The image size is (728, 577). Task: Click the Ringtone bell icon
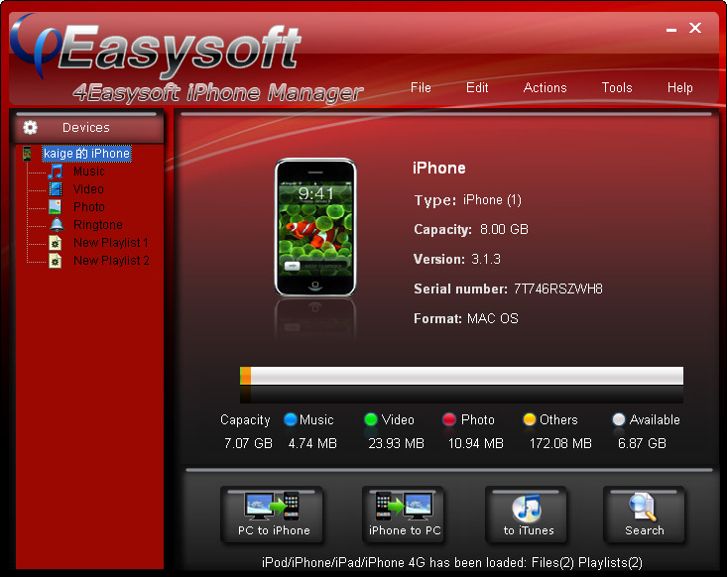pos(57,225)
